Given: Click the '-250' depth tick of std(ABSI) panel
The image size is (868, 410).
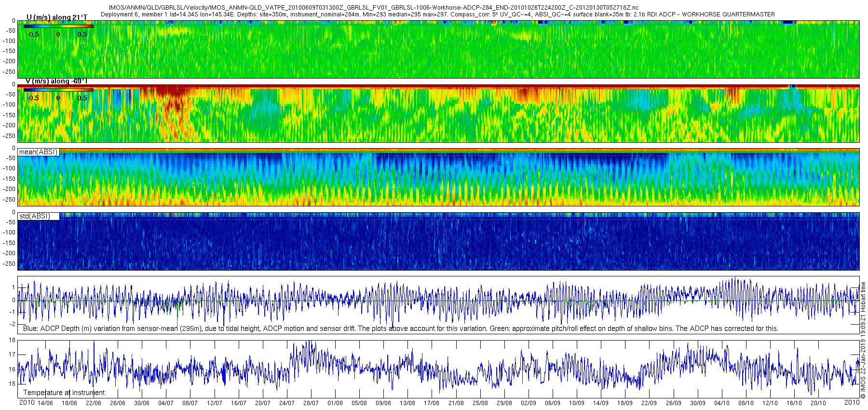Looking at the screenshot, I should (9, 264).
